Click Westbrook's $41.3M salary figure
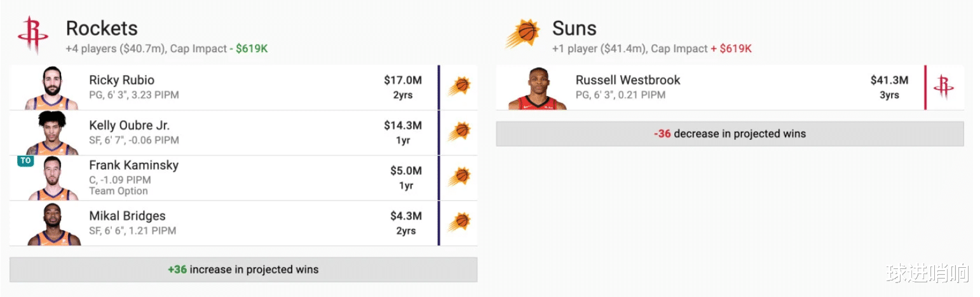The height and width of the screenshot is (297, 980). (x=889, y=80)
